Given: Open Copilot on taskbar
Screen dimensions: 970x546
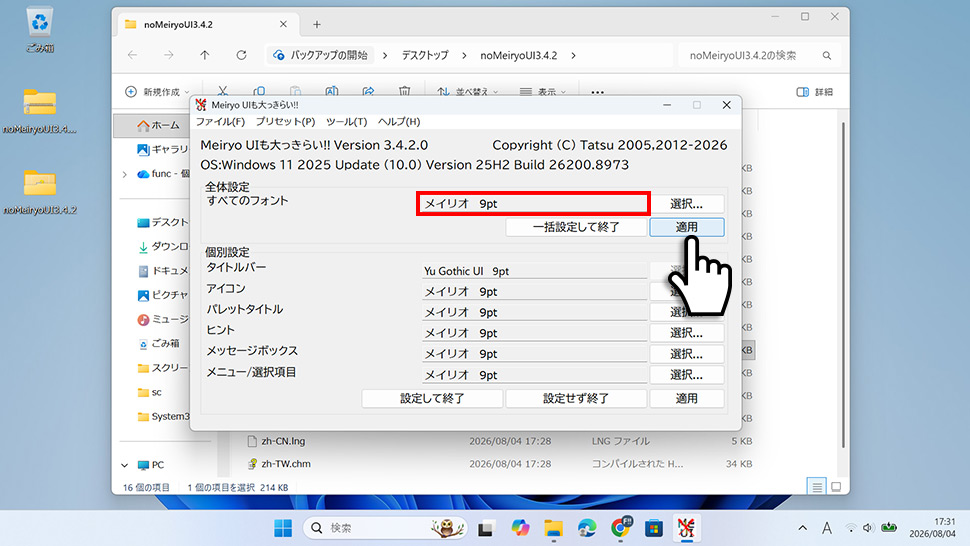Looking at the screenshot, I should (520, 528).
